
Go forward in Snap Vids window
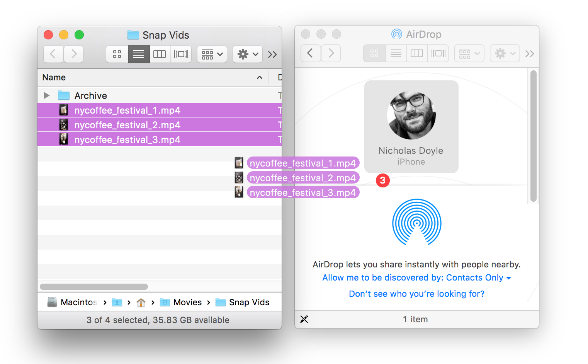(x=73, y=54)
